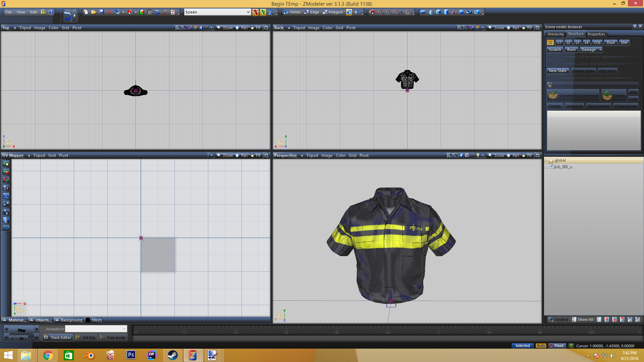Click the Save file toolbar icon
This screenshot has height=362, width=644.
click(102, 12)
